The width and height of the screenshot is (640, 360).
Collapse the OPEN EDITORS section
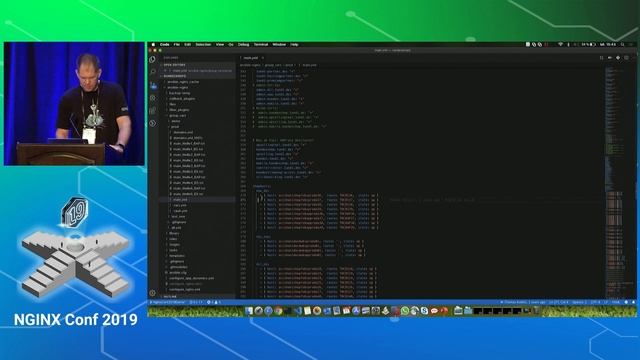pos(197,65)
